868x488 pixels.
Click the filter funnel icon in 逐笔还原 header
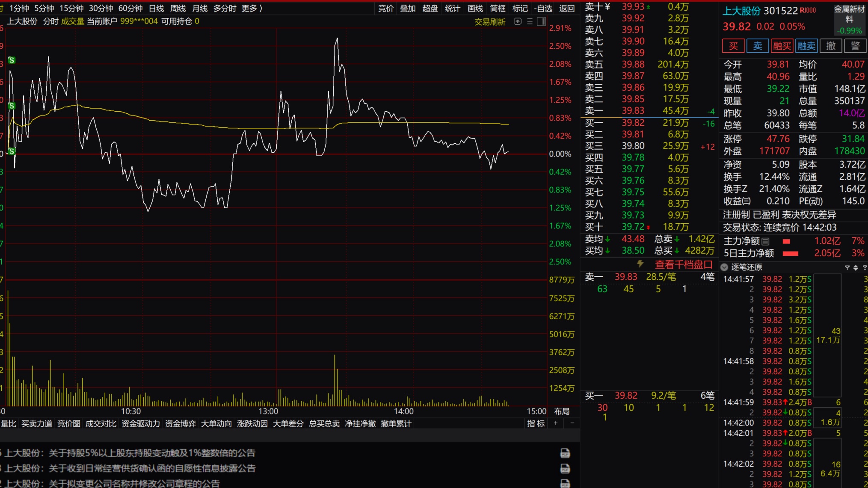tap(847, 267)
